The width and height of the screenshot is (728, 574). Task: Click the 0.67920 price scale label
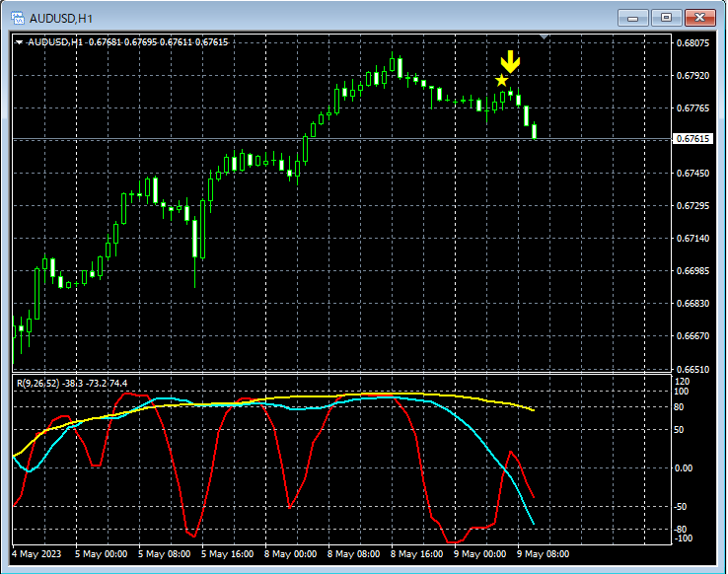(692, 76)
